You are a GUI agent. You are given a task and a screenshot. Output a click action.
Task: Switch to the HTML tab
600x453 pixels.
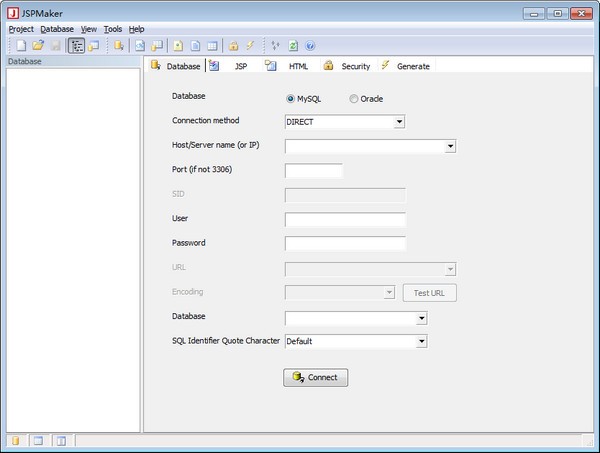(290, 66)
